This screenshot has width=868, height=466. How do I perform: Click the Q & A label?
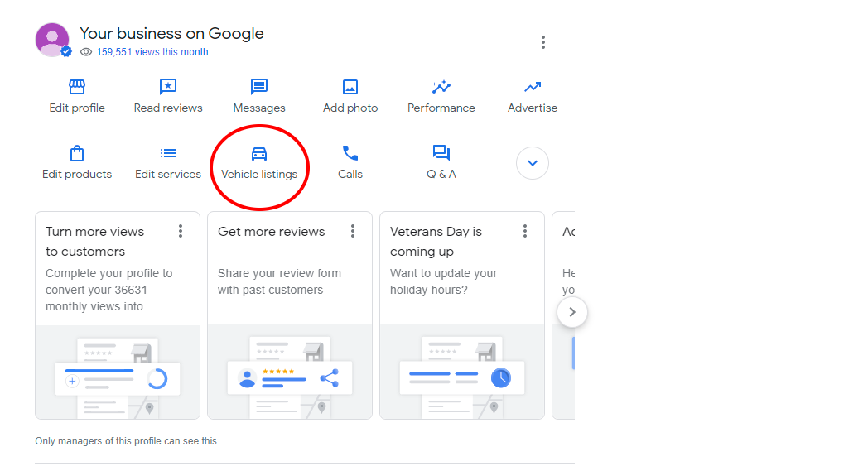441,175
